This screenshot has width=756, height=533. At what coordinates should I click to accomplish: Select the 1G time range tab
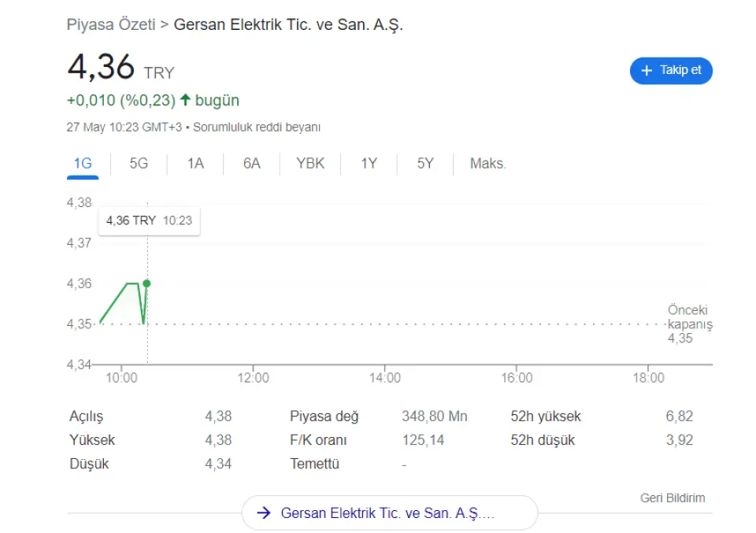coord(83,164)
